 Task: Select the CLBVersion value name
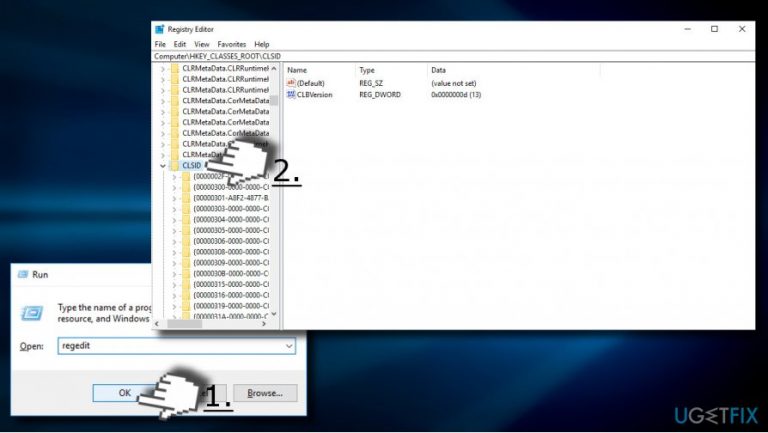pyautogui.click(x=314, y=95)
